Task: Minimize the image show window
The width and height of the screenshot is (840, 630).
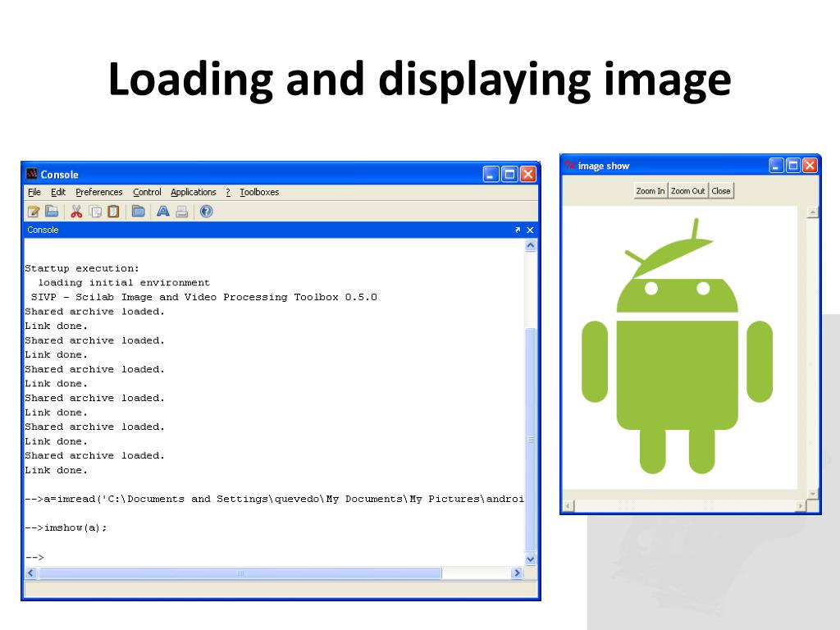Action: pyautogui.click(x=776, y=165)
